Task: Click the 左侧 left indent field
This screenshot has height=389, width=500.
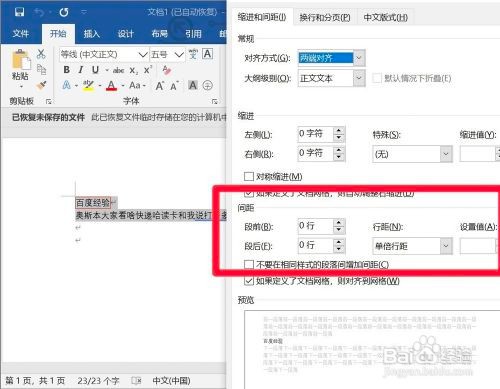Action: click(315, 134)
